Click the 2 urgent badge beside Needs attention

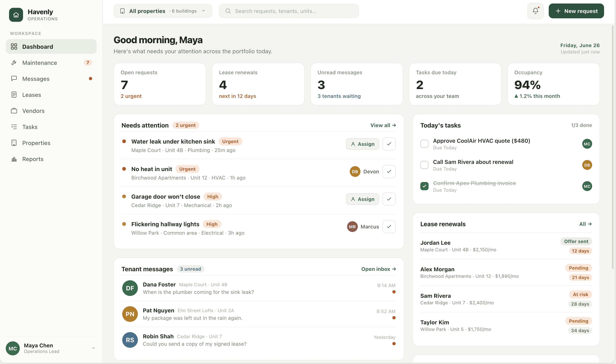click(x=185, y=125)
